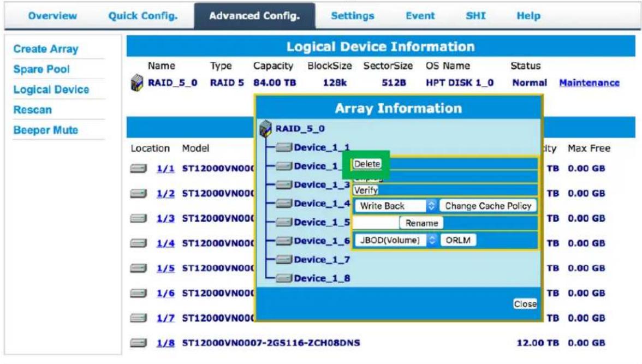Open Logical Device page
642x364 pixels.
coord(51,89)
